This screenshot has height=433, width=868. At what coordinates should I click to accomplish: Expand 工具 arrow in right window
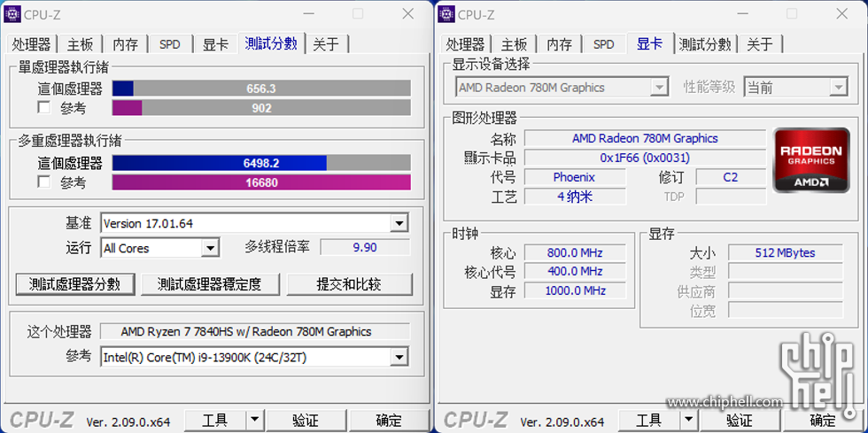click(688, 421)
